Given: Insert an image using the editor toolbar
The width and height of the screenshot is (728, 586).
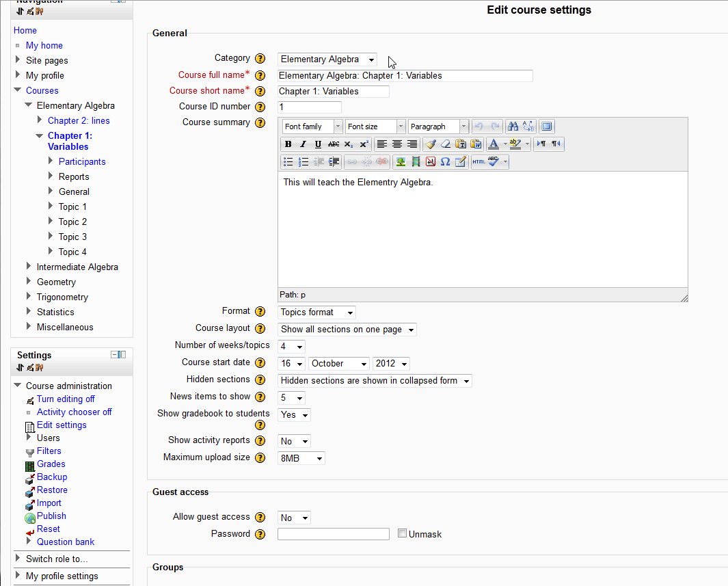Looking at the screenshot, I should coord(401,162).
